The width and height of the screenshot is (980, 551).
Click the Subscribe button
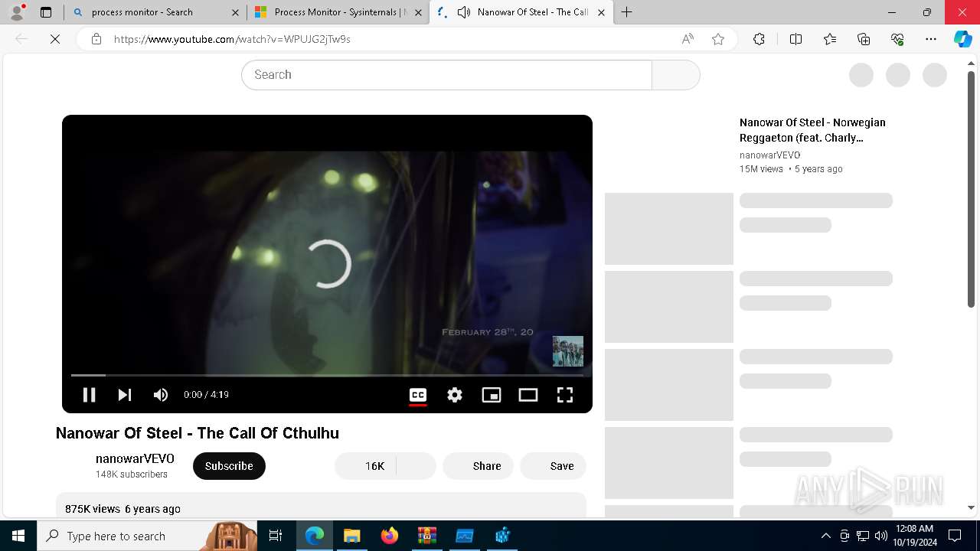(229, 466)
